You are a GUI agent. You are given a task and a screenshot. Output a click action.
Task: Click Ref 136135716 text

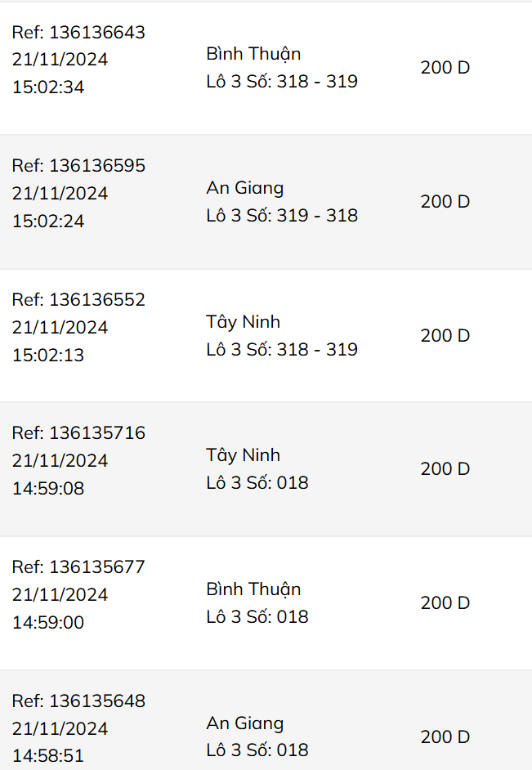point(78,433)
